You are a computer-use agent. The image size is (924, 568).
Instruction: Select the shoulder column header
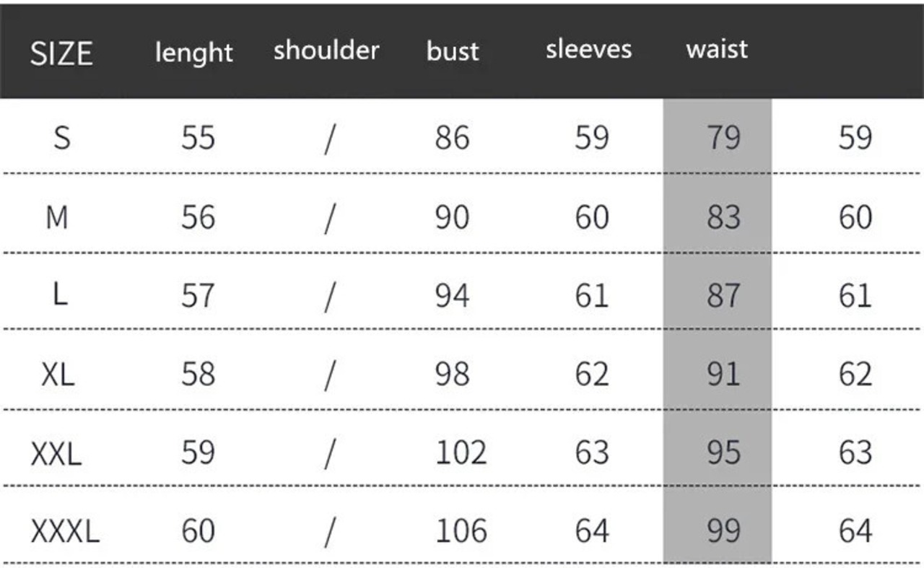tap(326, 51)
